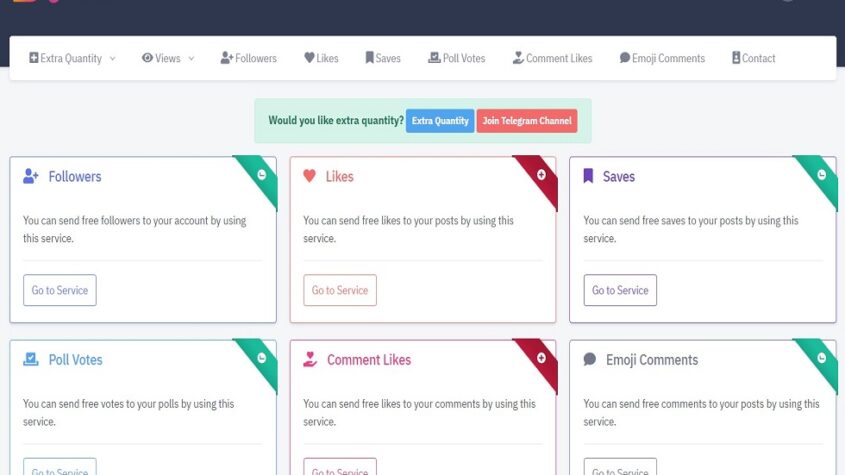This screenshot has width=845, height=475.
Task: Go to Service on Saves card
Action: [x=620, y=290]
